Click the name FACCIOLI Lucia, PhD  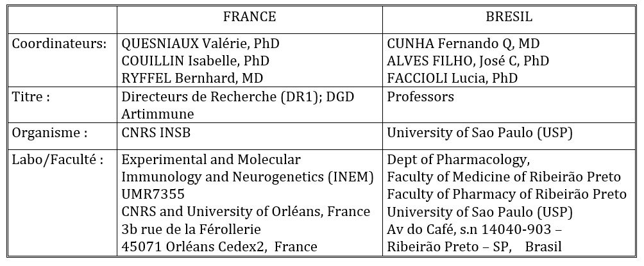pos(452,78)
